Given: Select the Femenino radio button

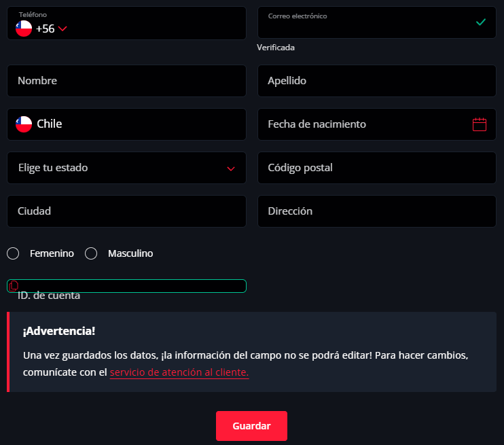Looking at the screenshot, I should pyautogui.click(x=13, y=253).
